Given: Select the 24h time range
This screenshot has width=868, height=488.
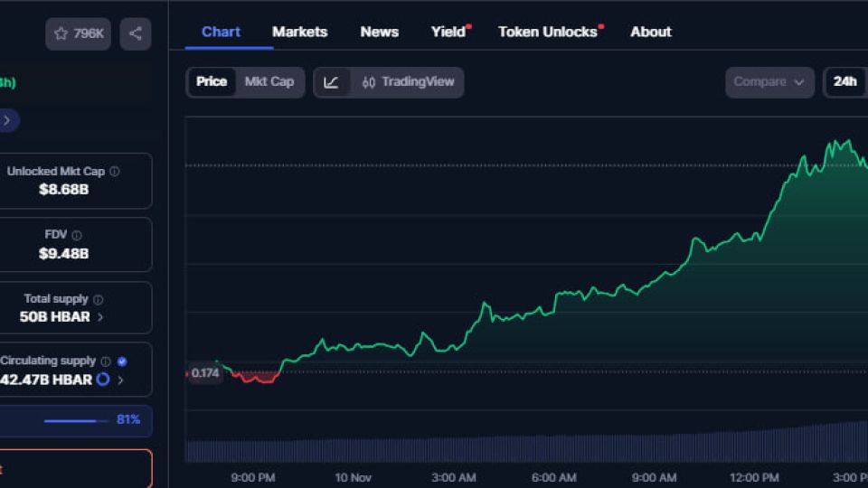Looking at the screenshot, I should pos(844,82).
